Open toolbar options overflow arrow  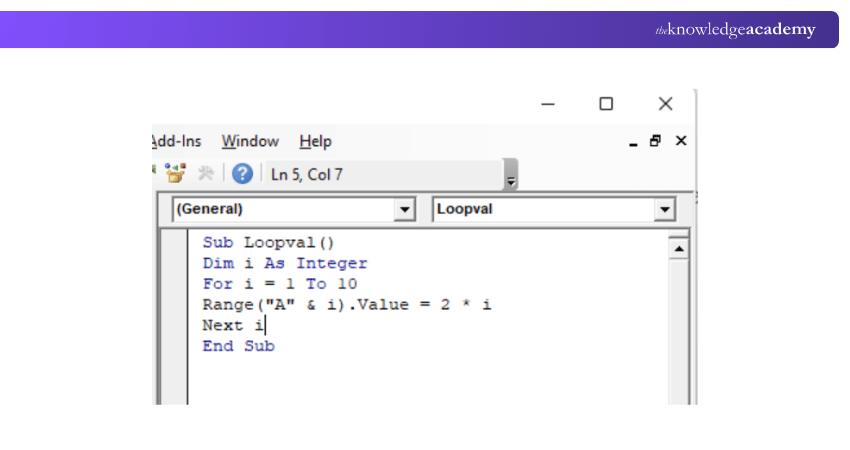tap(510, 175)
